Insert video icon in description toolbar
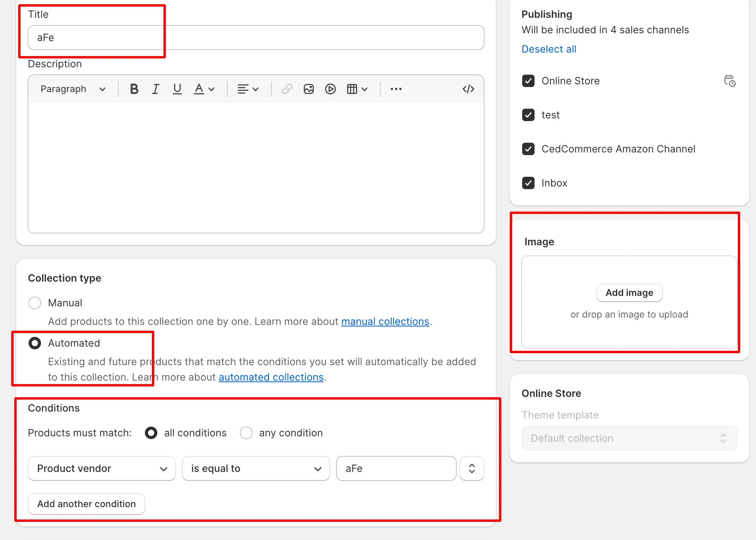 [330, 89]
